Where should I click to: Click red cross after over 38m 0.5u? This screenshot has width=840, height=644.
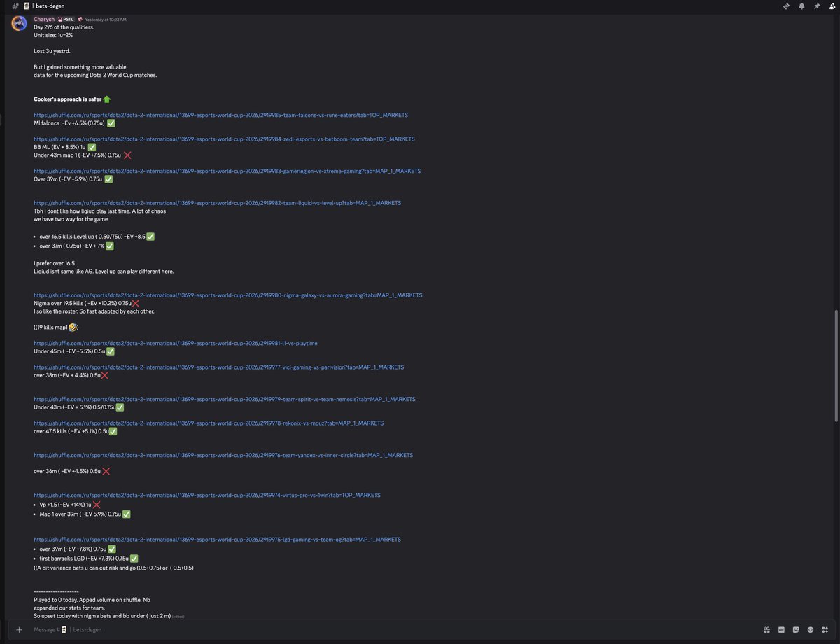104,375
